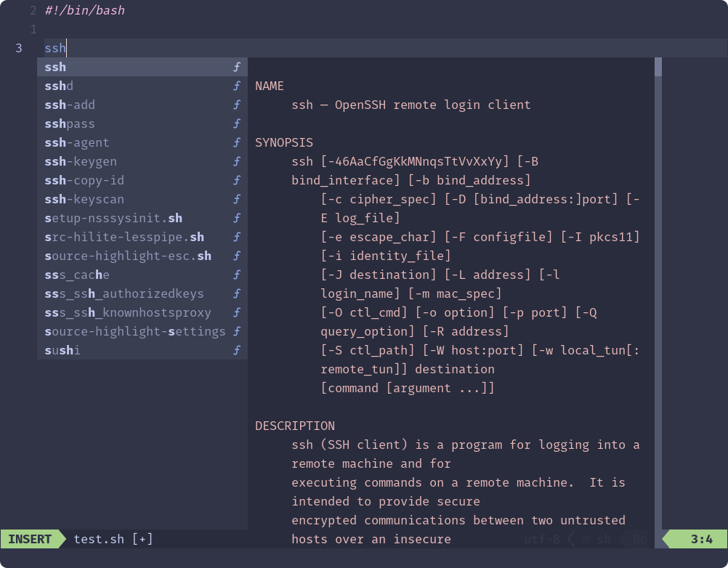Click the function icon beside ssh-agent
The image size is (728, 568).
point(237,142)
